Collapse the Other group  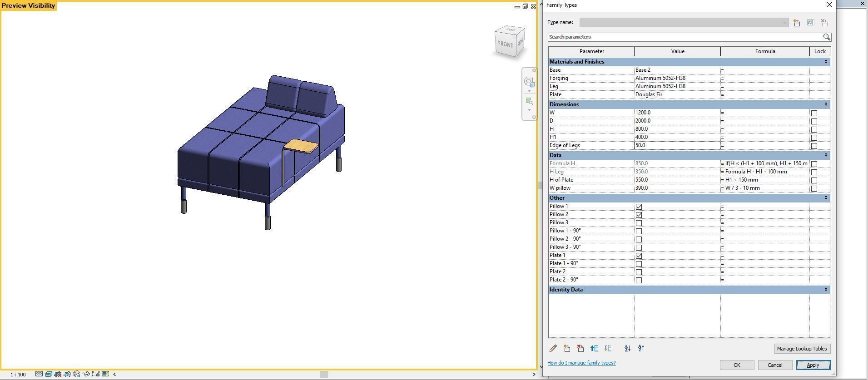click(826, 197)
